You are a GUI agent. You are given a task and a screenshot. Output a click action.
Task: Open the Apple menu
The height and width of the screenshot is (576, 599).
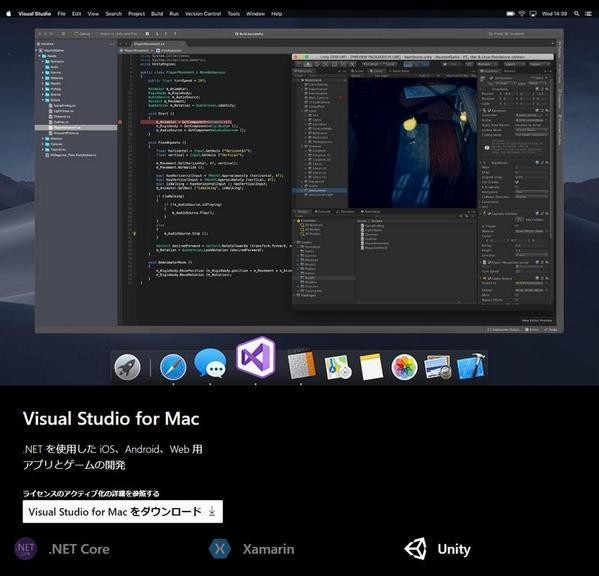coord(8,14)
